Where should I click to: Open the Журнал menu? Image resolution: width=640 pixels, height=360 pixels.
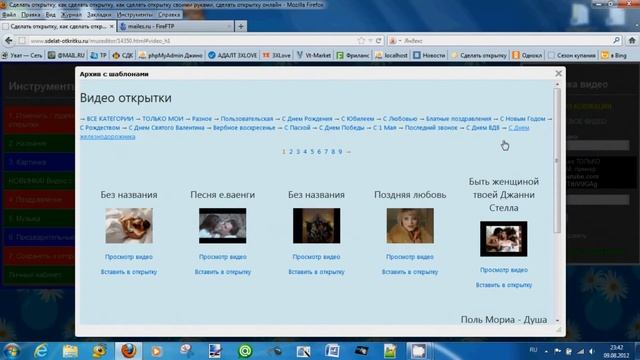tap(71, 14)
